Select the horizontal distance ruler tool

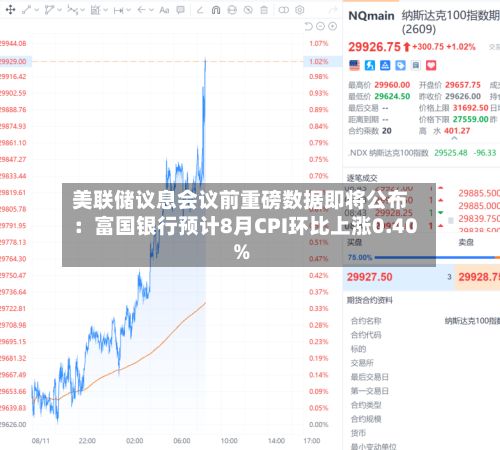coord(118,10)
